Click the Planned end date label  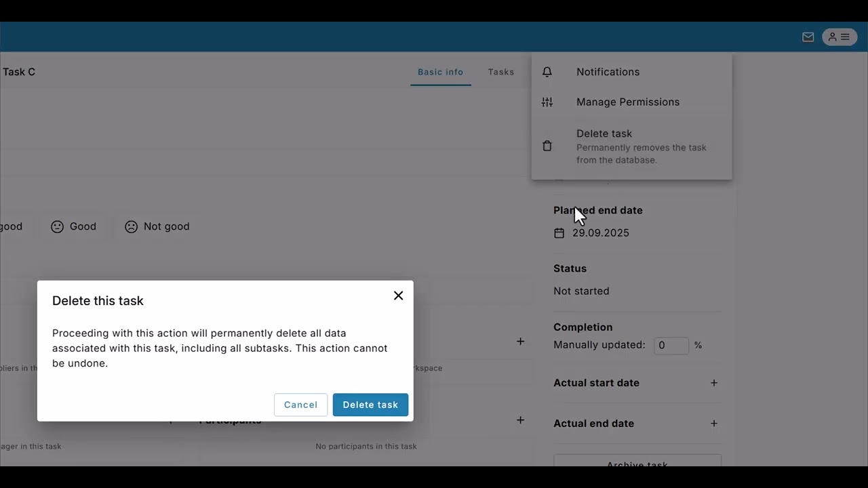coord(598,211)
